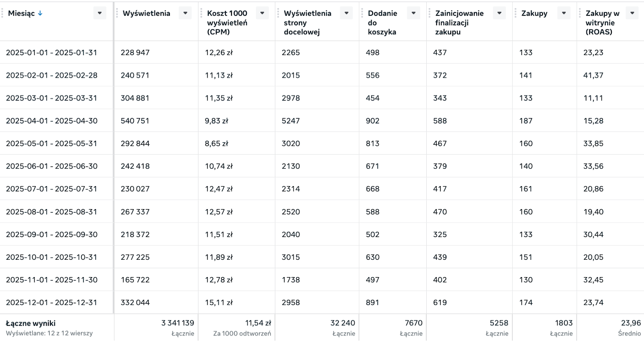Click the Wyświetlenia column header text

click(x=146, y=13)
